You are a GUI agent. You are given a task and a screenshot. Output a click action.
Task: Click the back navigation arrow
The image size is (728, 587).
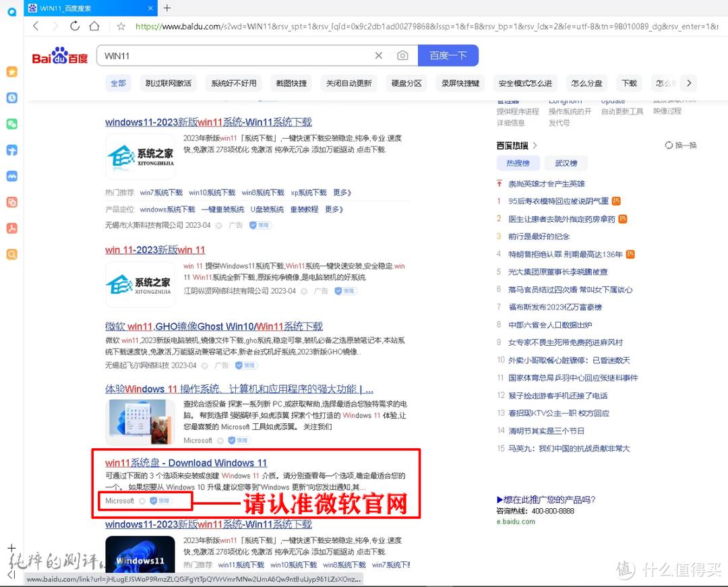pos(35,26)
